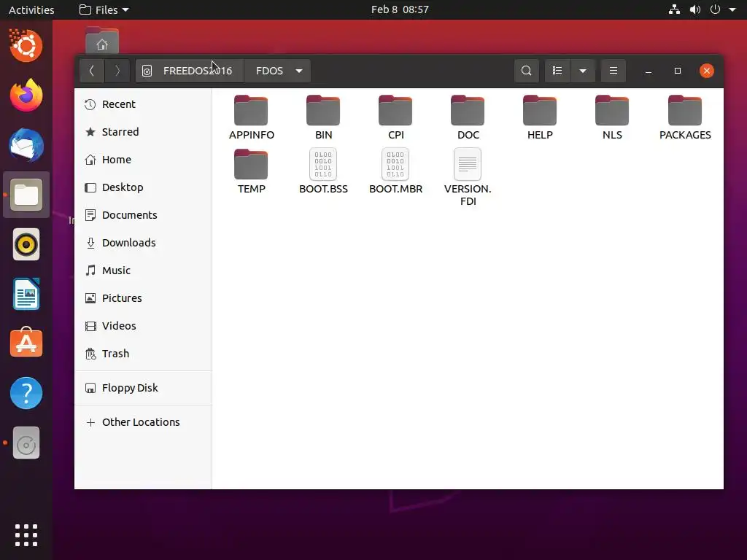Show Applications grid button

point(26,535)
